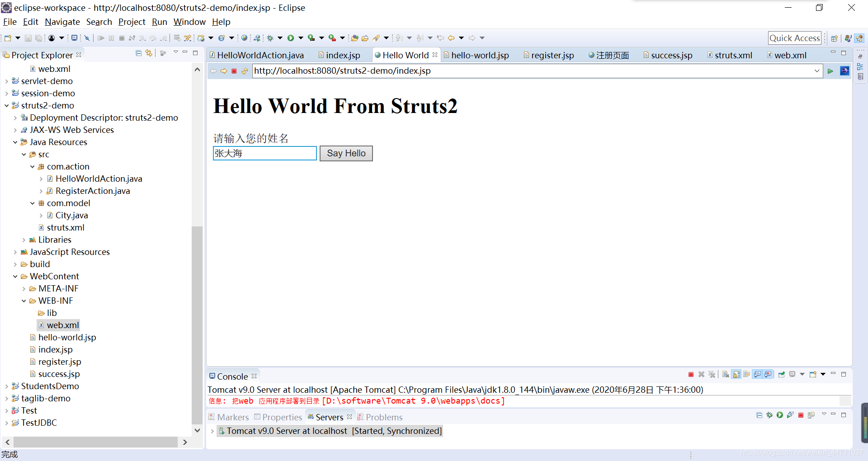Toggle Scroll Lock in the Console view
This screenshot has height=461, width=868.
(736, 375)
